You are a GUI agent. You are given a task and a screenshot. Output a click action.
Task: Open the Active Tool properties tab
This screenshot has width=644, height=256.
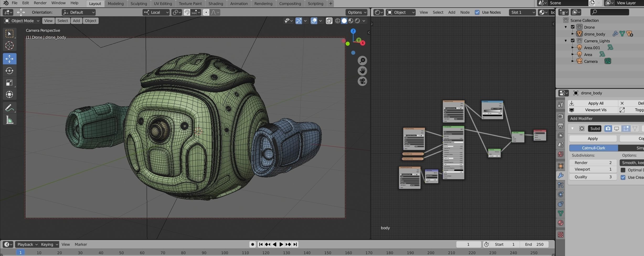(561, 105)
